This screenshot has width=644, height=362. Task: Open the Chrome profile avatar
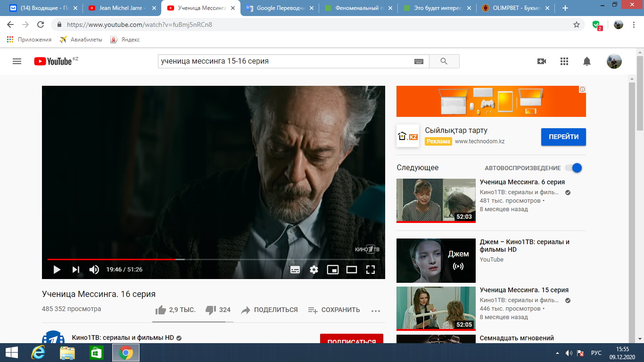tap(619, 25)
